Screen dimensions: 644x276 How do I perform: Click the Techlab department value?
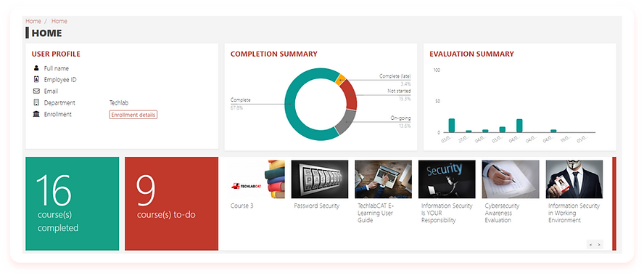(119, 103)
